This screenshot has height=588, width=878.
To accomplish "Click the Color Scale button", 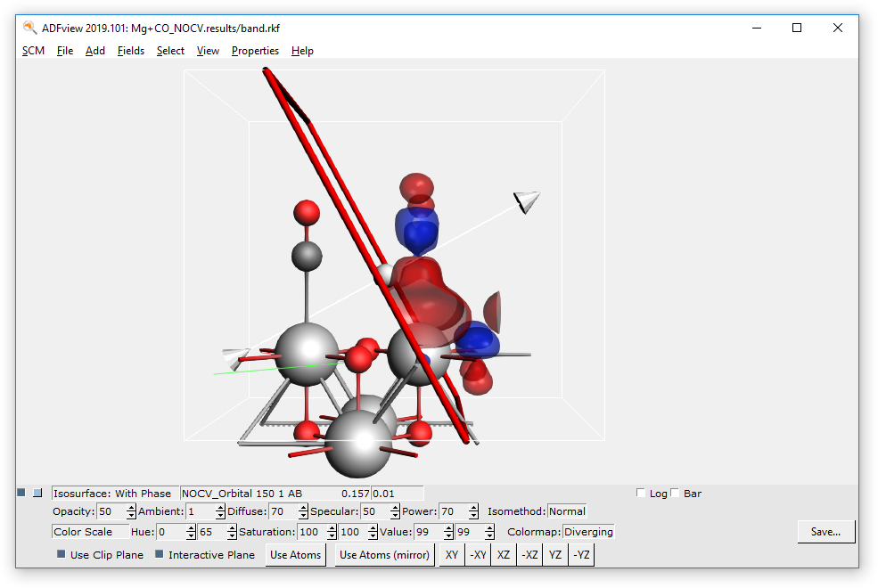I will (89, 532).
